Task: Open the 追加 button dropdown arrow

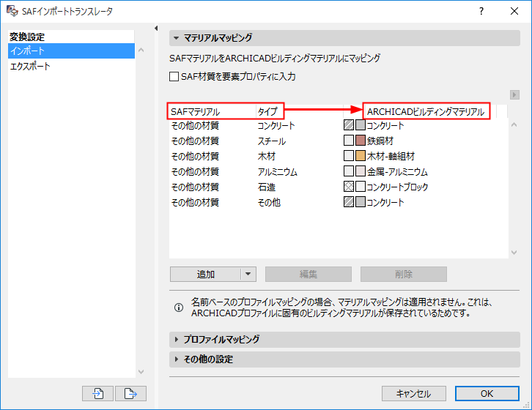Action: coord(248,274)
